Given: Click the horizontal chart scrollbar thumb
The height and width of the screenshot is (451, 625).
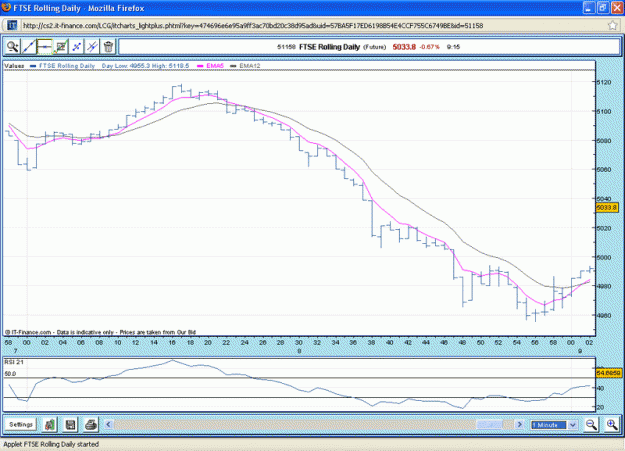Looking at the screenshot, I should click(x=490, y=424).
